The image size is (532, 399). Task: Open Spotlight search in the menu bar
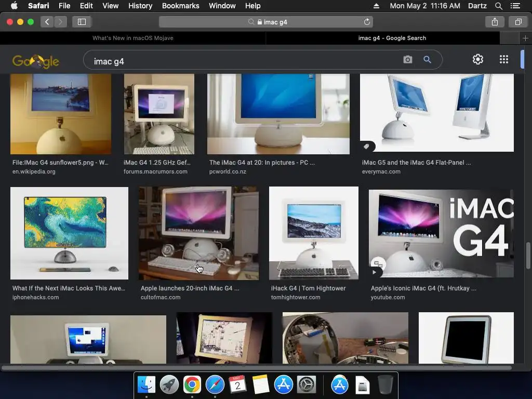tap(498, 6)
